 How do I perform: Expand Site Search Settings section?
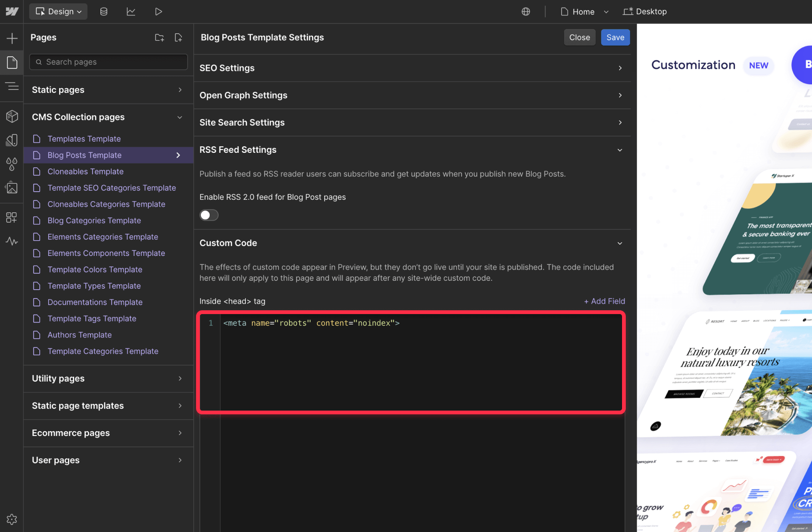(x=412, y=123)
